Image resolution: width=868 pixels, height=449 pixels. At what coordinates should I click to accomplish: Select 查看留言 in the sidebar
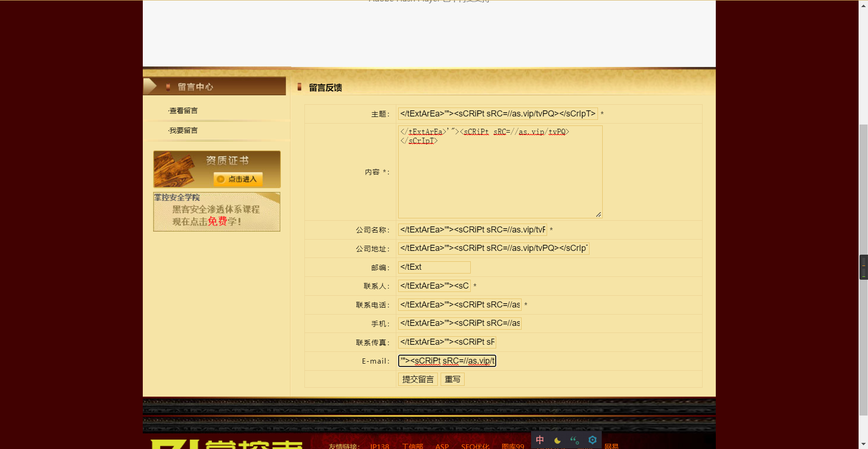[x=184, y=110]
